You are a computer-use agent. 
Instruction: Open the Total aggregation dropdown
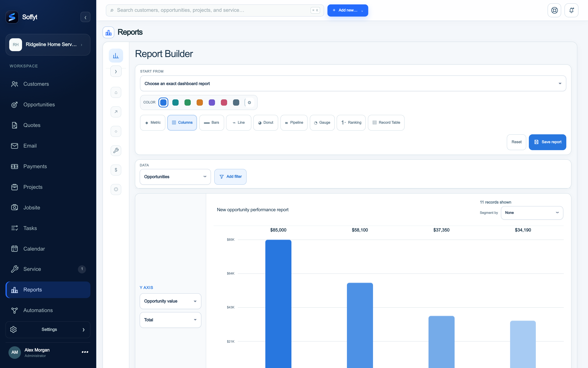tap(170, 320)
